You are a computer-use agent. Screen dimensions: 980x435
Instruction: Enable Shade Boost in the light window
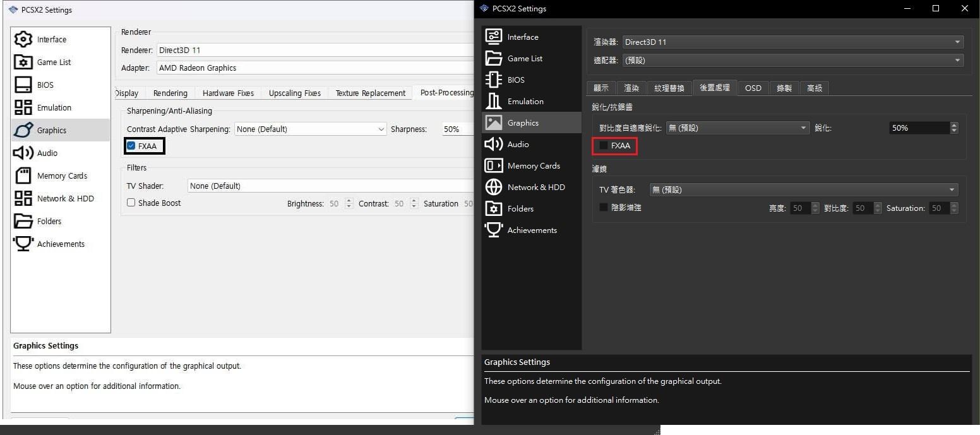(x=131, y=203)
